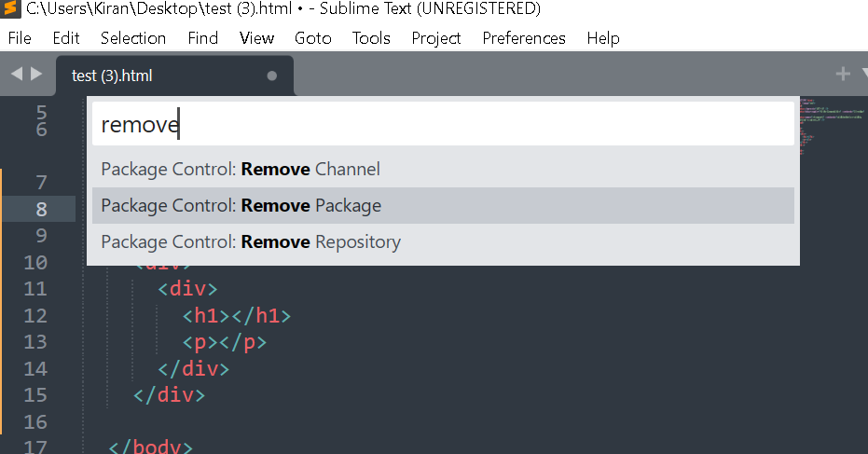This screenshot has width=868, height=454.
Task: Open the Goto menu
Action: pyautogui.click(x=312, y=38)
